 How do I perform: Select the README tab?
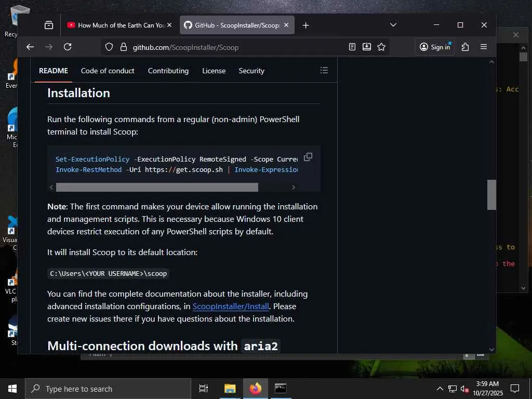54,71
